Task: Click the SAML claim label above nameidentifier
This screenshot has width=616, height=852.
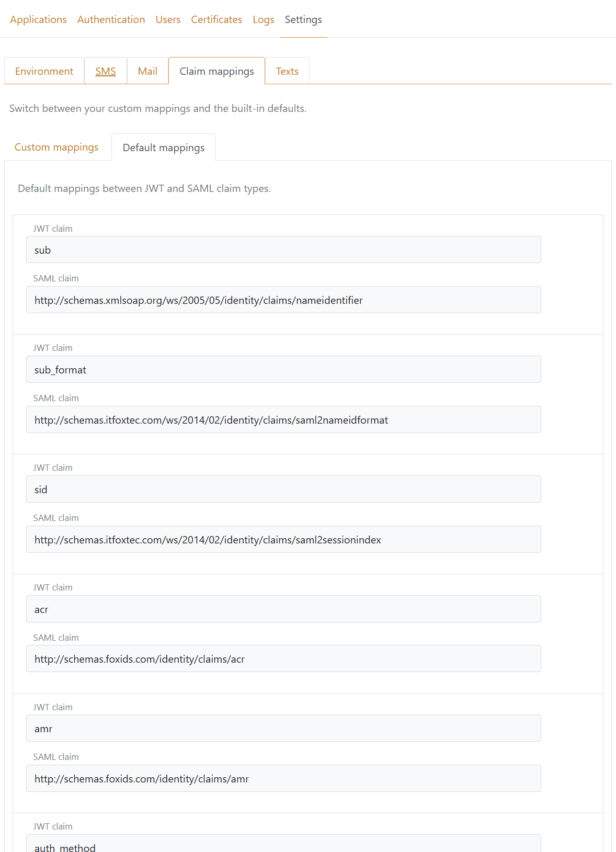Action: [x=56, y=278]
